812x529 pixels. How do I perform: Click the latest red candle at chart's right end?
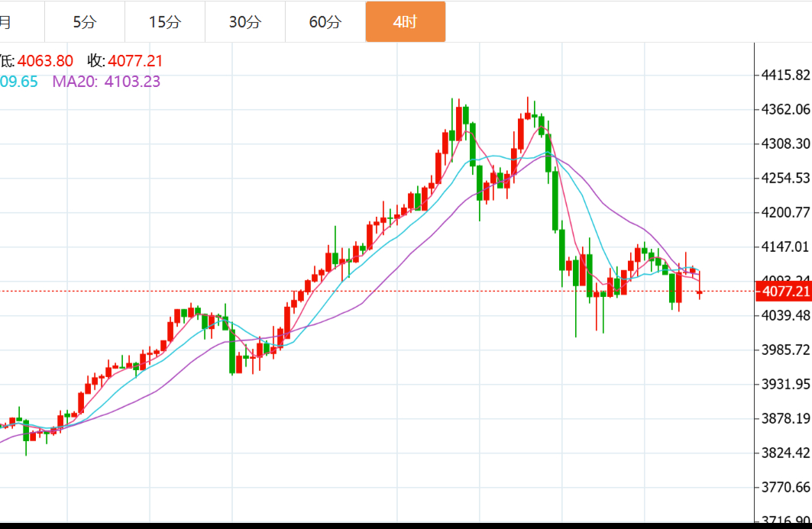click(x=700, y=292)
